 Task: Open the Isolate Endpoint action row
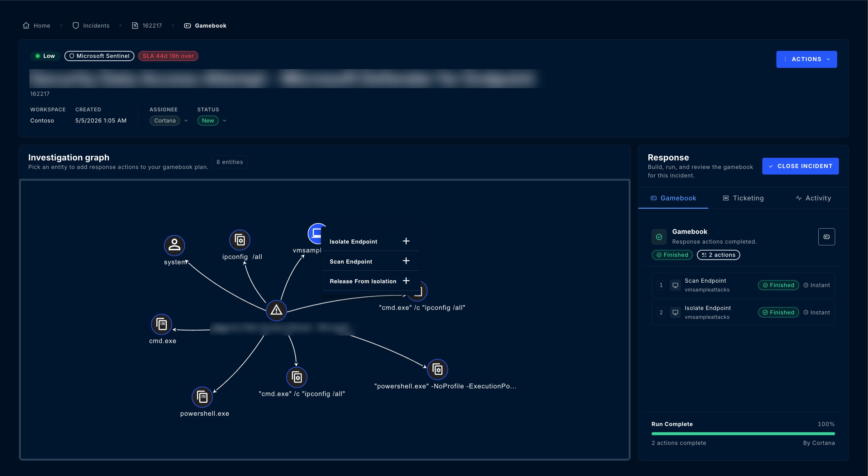743,313
